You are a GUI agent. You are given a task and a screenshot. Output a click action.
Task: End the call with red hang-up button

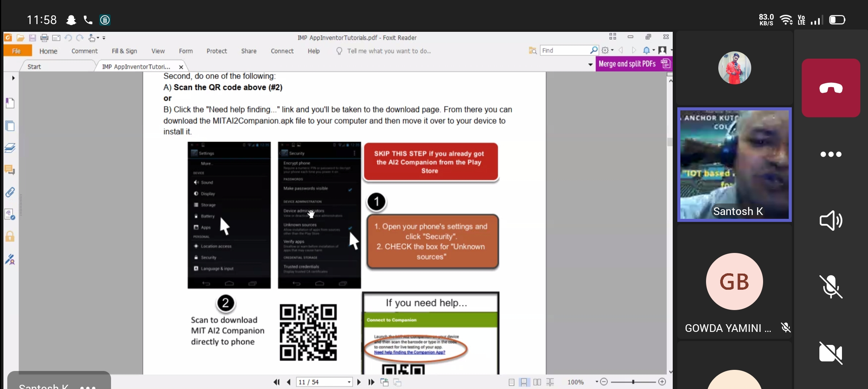point(830,88)
